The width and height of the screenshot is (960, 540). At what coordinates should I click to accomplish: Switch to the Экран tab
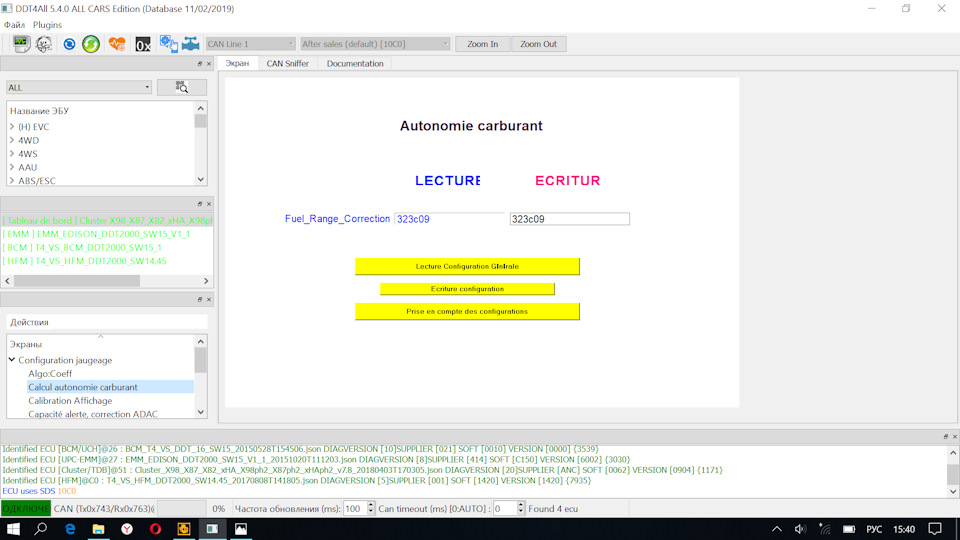pos(237,64)
